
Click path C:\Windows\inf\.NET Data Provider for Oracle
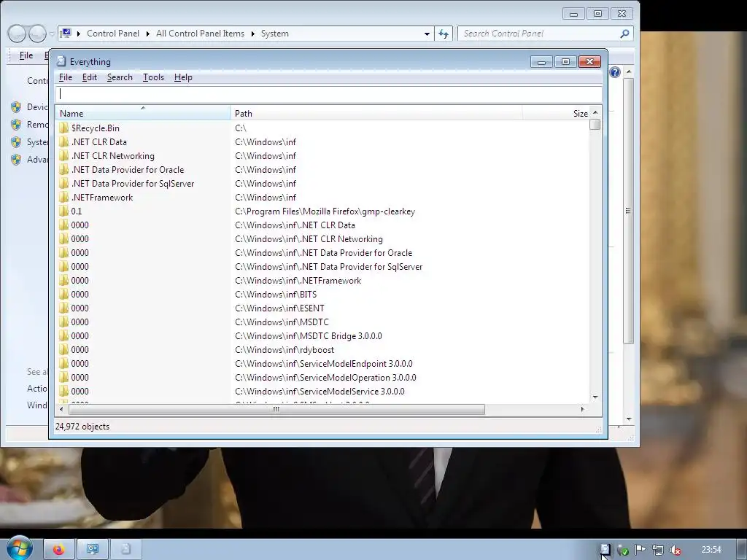pyautogui.click(x=323, y=252)
